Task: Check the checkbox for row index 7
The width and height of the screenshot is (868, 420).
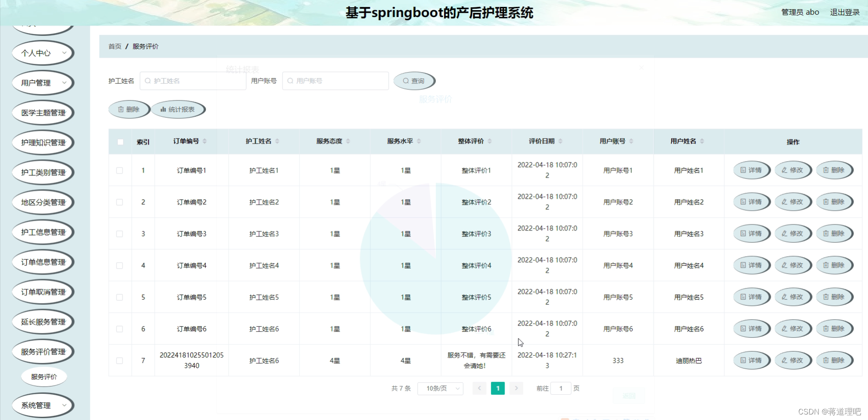Action: click(120, 360)
